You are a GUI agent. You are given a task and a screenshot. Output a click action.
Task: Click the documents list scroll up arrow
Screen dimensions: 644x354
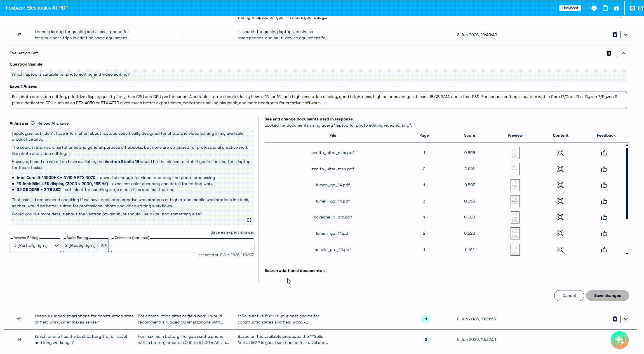(627, 145)
